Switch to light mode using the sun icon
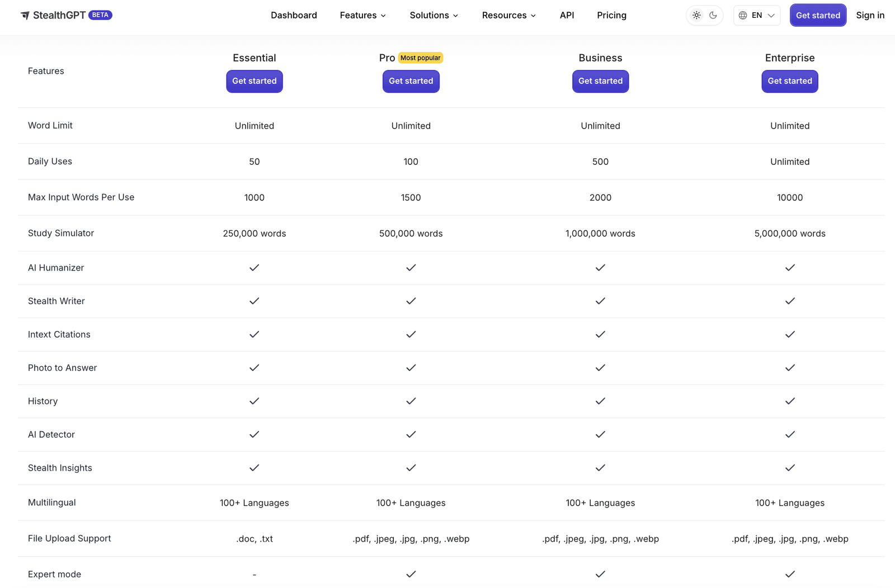 tap(696, 15)
